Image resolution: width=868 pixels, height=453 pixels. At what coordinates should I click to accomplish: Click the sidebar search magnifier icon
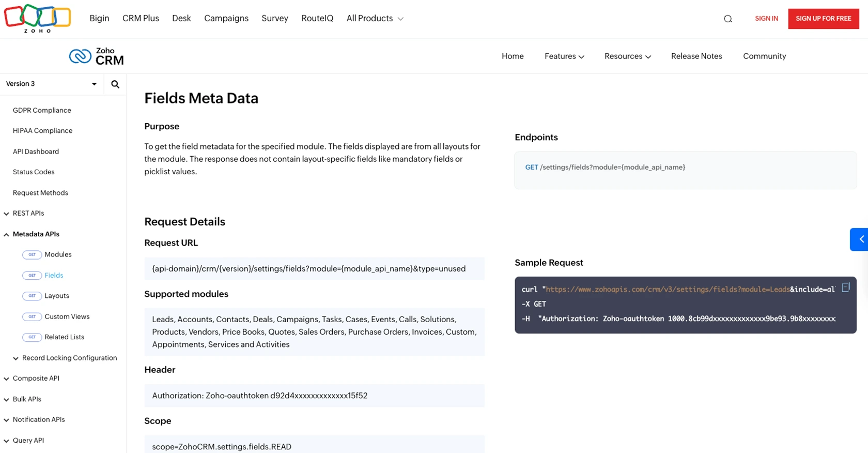[x=115, y=84]
